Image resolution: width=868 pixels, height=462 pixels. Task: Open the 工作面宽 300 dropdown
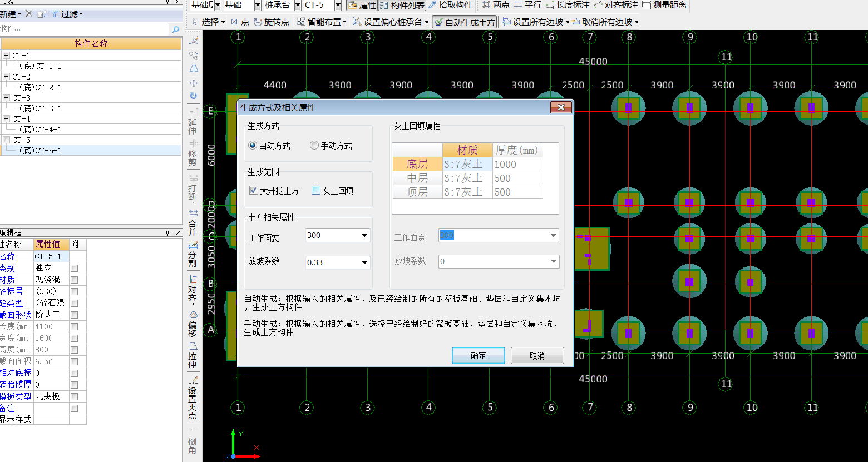pos(365,236)
